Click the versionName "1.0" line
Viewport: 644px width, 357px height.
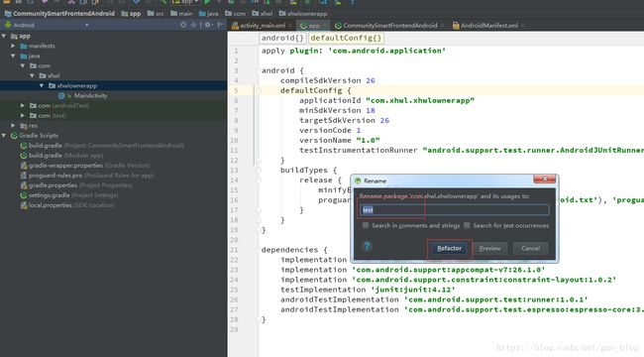339,140
